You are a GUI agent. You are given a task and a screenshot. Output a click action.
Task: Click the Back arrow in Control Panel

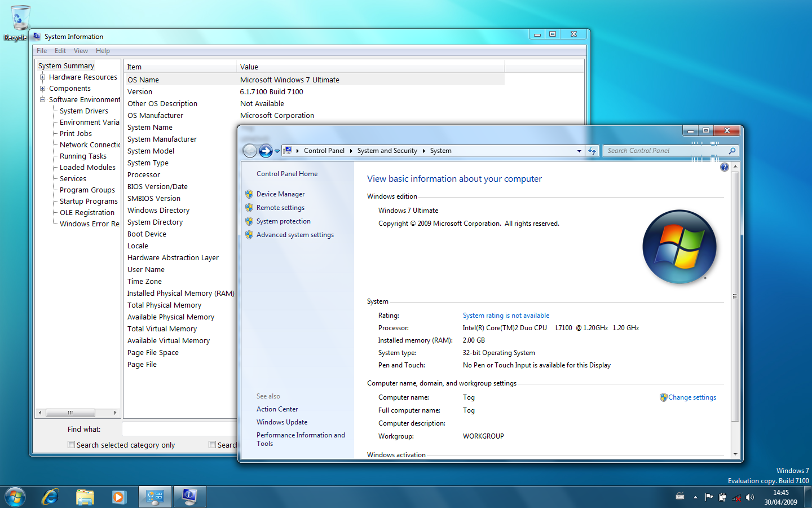250,151
